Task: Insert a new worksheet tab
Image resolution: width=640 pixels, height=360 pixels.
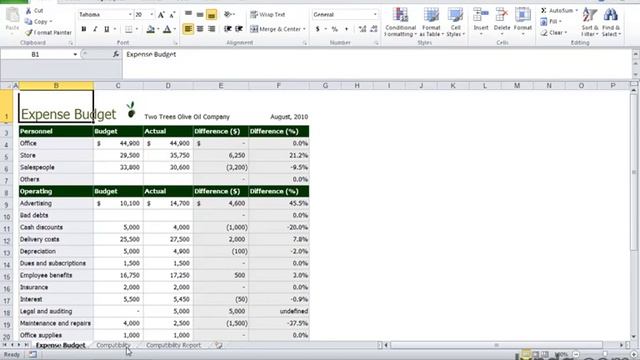Action: (x=219, y=345)
